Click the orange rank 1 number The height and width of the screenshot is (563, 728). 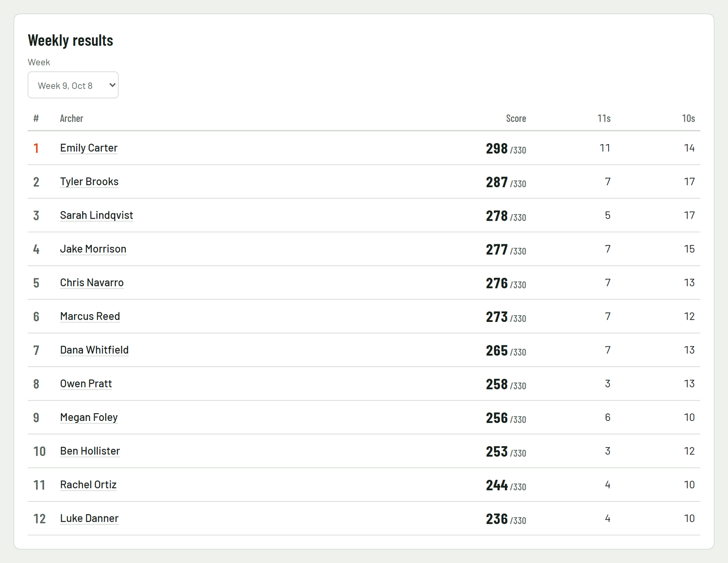[36, 148]
